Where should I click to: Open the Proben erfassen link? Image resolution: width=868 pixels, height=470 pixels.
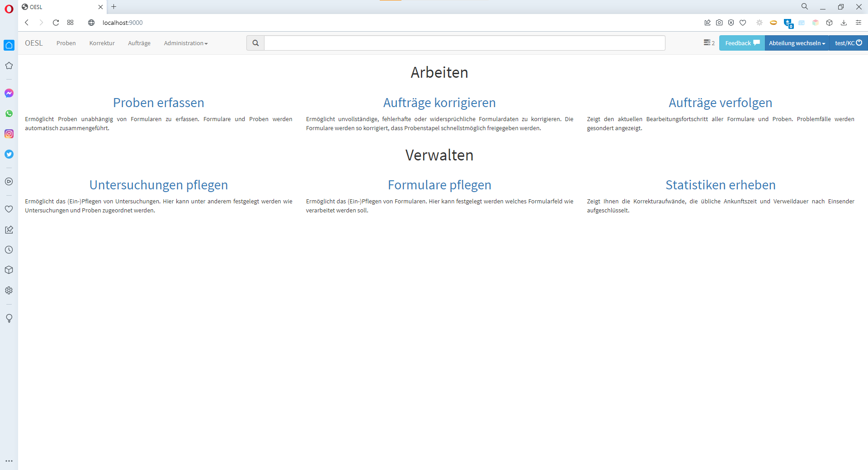pyautogui.click(x=159, y=103)
